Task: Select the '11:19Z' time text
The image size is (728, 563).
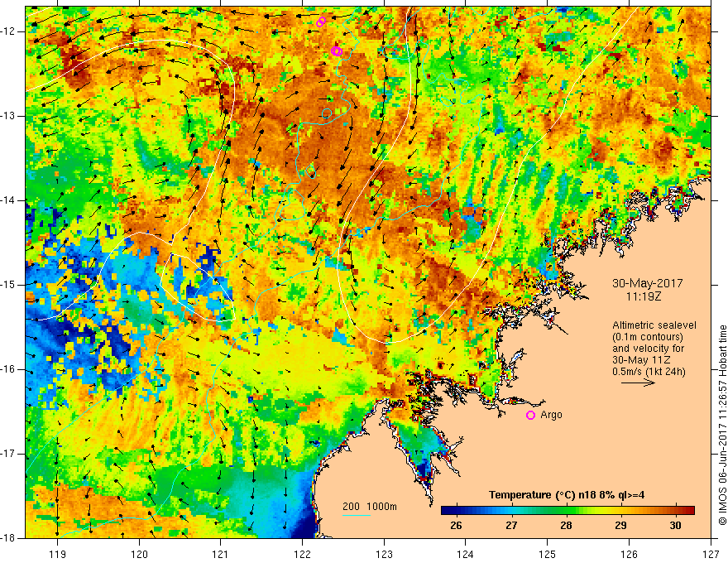Action: coord(643,296)
